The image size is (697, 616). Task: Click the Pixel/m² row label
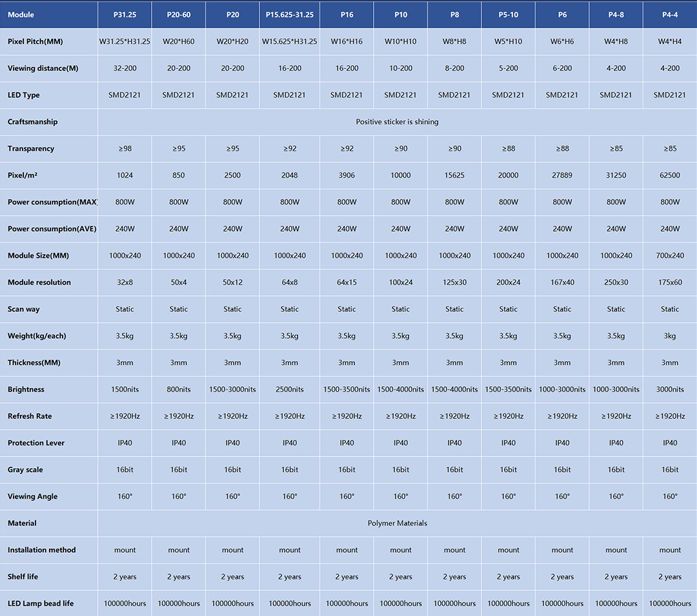tap(22, 175)
